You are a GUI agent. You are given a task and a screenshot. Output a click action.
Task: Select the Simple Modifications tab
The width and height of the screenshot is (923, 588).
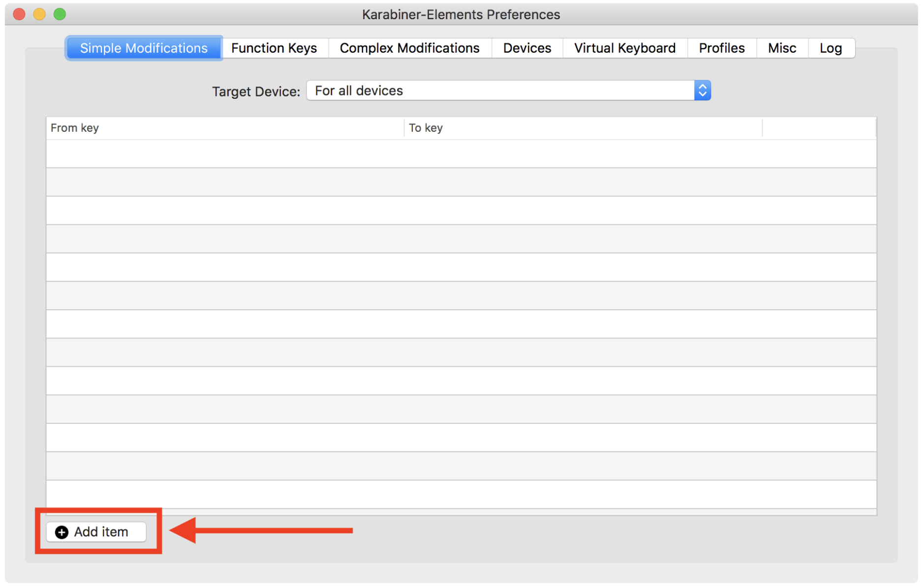click(144, 48)
